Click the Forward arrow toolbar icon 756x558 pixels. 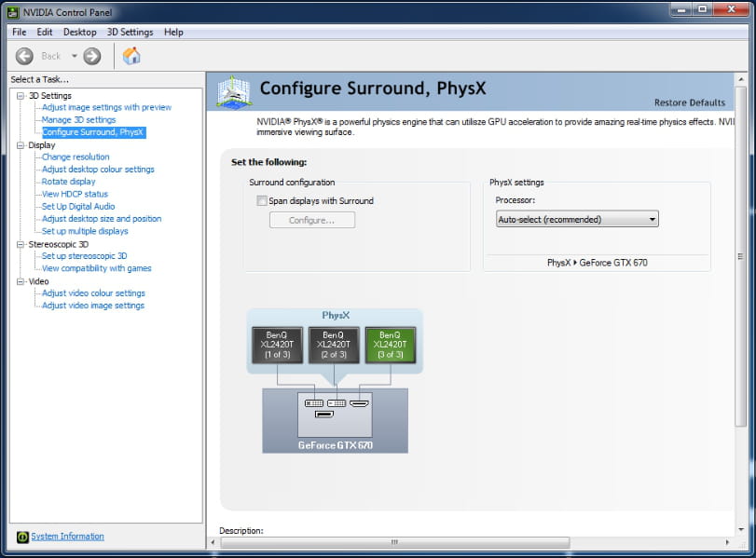pyautogui.click(x=91, y=56)
